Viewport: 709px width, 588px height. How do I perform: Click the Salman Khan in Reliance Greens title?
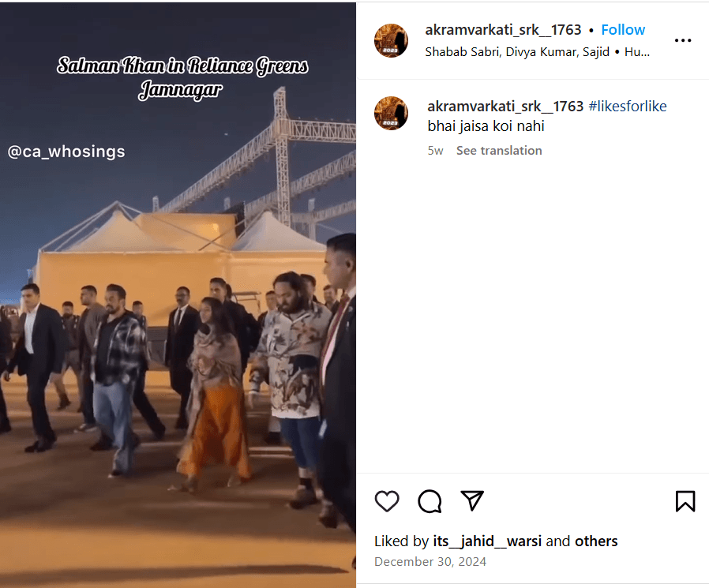[x=182, y=77]
